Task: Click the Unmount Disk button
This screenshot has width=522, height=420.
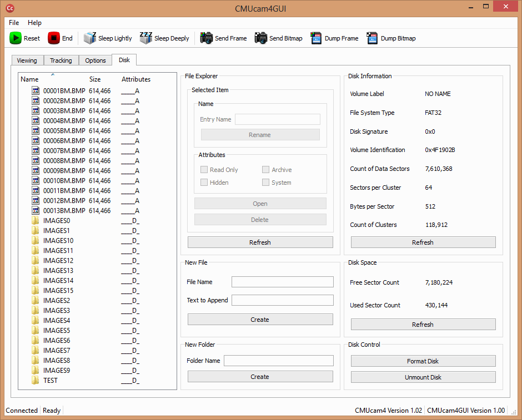Action: (x=423, y=377)
